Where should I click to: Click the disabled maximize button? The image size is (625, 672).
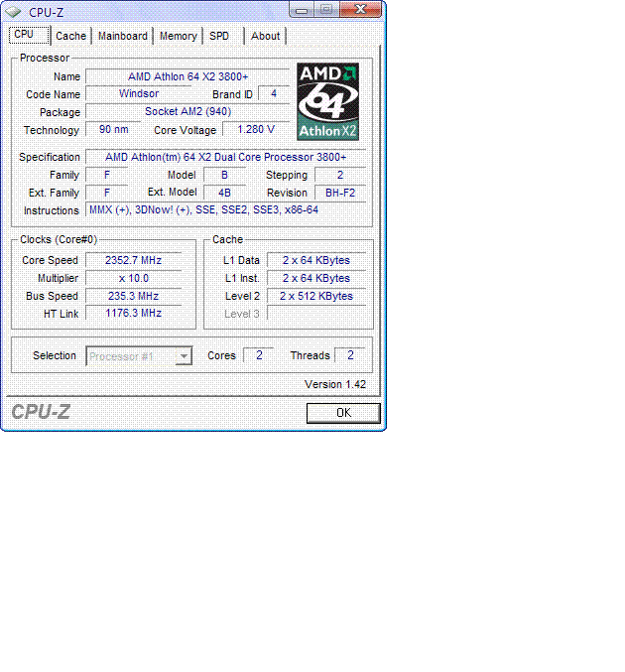(x=326, y=9)
